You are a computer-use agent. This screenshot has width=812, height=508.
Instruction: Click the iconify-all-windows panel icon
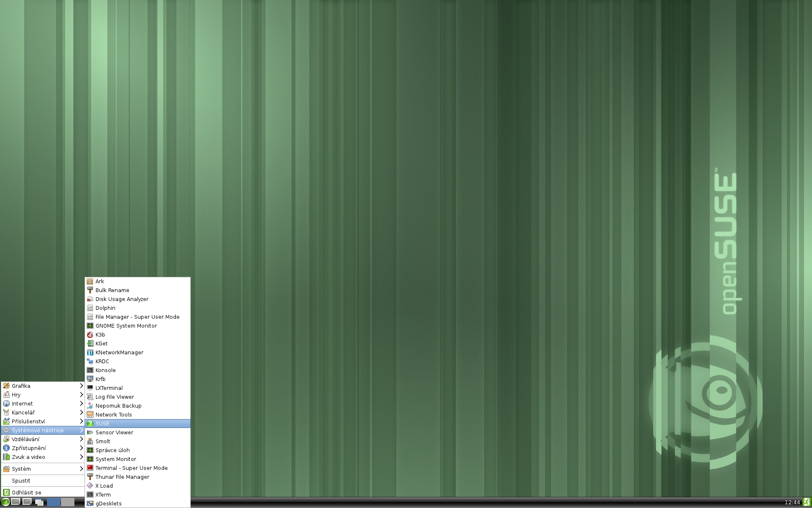click(39, 502)
